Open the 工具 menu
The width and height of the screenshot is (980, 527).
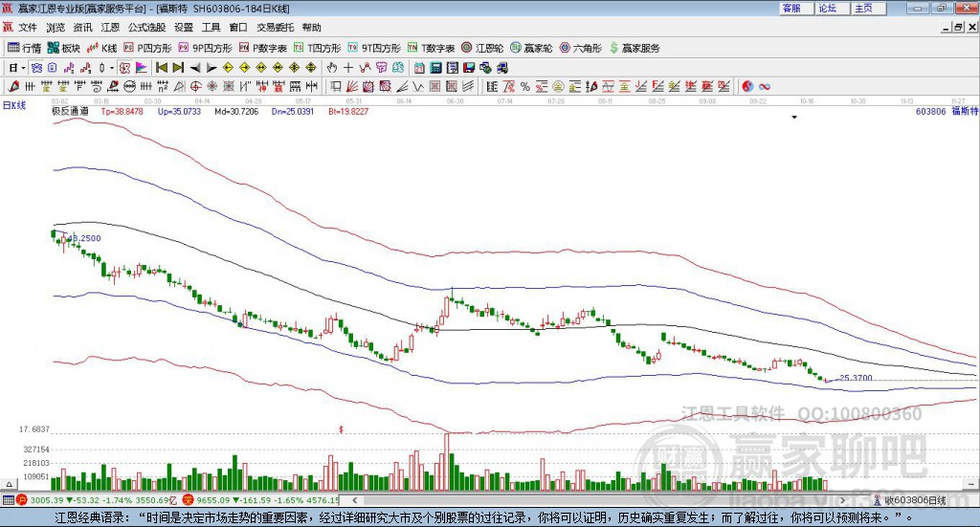point(212,28)
